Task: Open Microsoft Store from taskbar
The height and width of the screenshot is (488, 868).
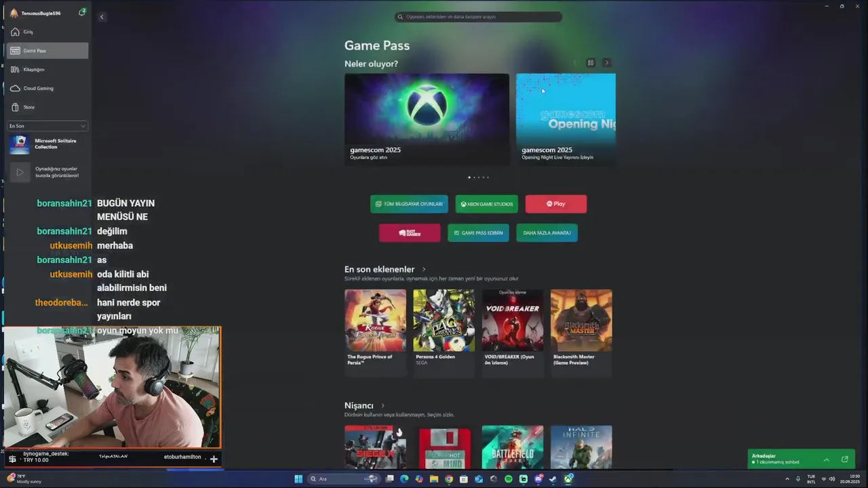Action: pos(464,479)
